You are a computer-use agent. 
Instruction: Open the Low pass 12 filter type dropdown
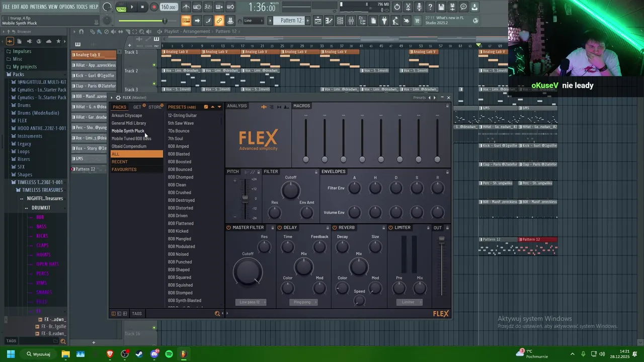click(x=251, y=302)
